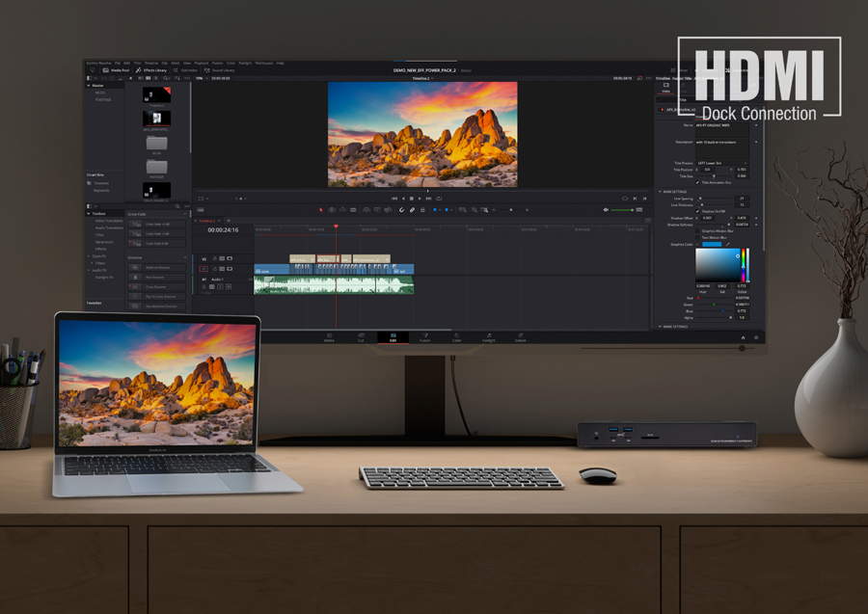Toggle the Shadow On/Off checkbox
This screenshot has height=614, width=868.
[x=697, y=211]
